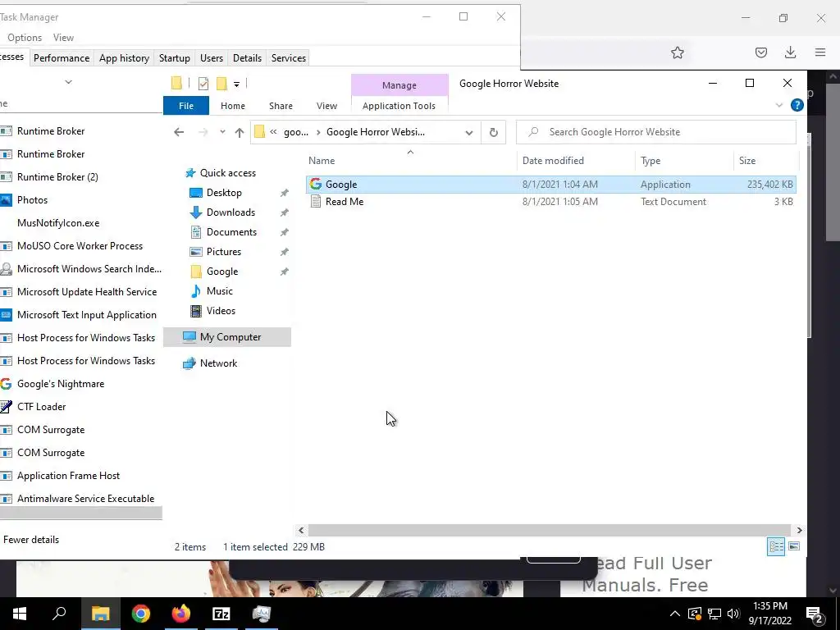Go up one folder level
The image size is (840, 630).
click(240, 132)
